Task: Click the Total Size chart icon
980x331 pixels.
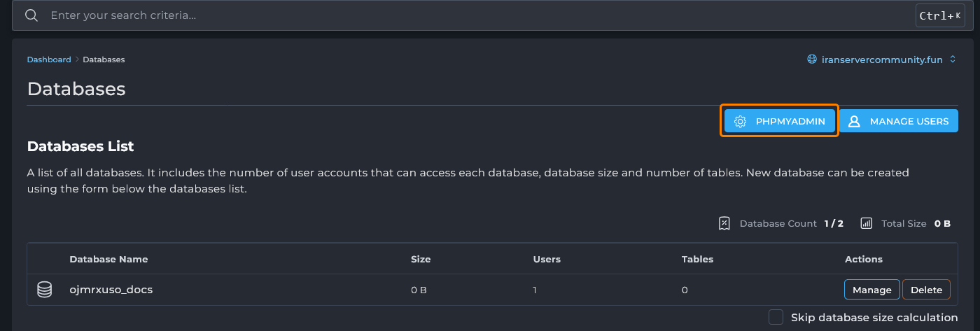Action: [x=866, y=223]
